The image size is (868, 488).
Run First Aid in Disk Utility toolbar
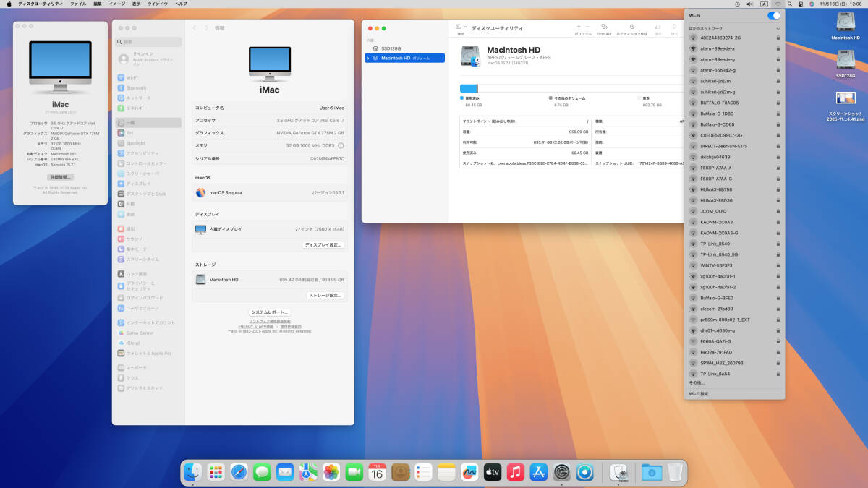(x=603, y=27)
